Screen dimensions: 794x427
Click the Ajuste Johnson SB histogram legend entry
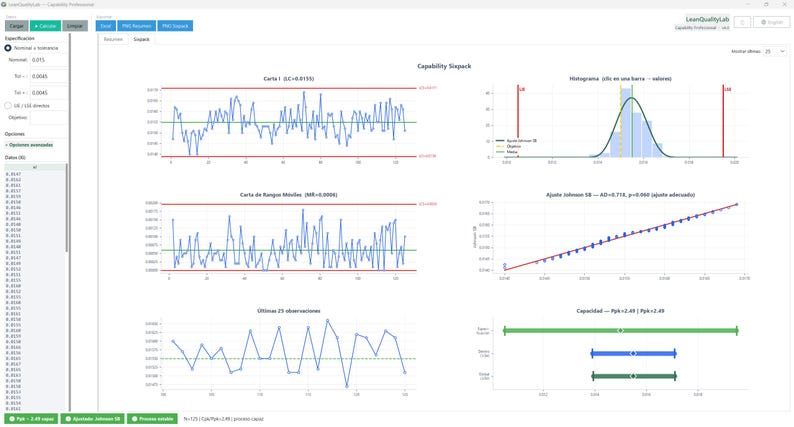pyautogui.click(x=518, y=140)
